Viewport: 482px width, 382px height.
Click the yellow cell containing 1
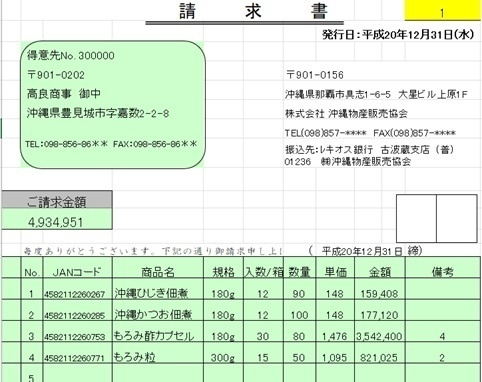click(443, 10)
